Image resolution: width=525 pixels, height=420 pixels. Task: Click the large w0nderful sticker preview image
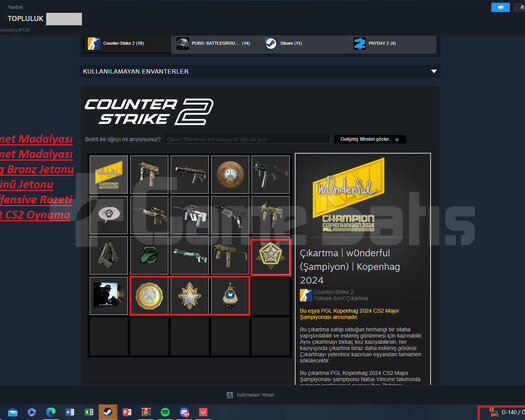pyautogui.click(x=348, y=196)
